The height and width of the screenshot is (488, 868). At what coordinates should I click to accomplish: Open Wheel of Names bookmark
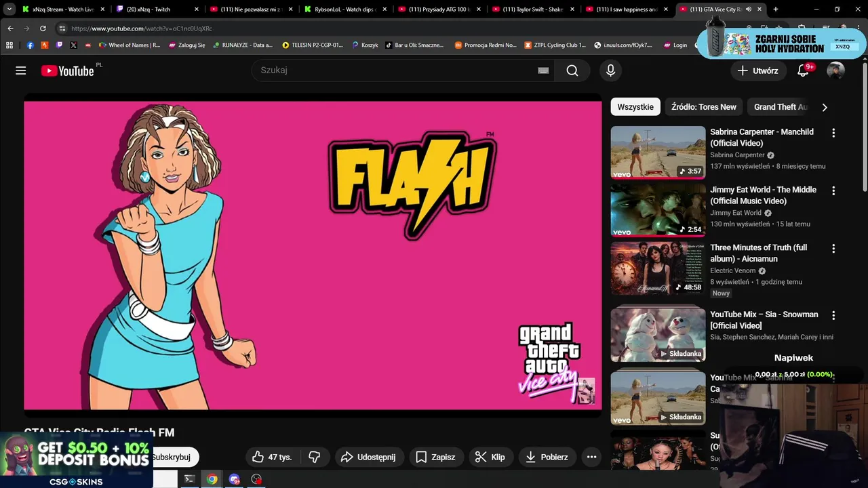[x=130, y=45]
